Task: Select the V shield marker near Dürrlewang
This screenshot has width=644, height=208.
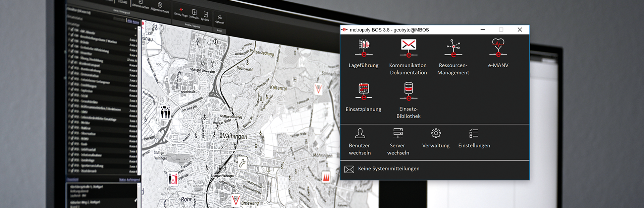Action: 236,200
